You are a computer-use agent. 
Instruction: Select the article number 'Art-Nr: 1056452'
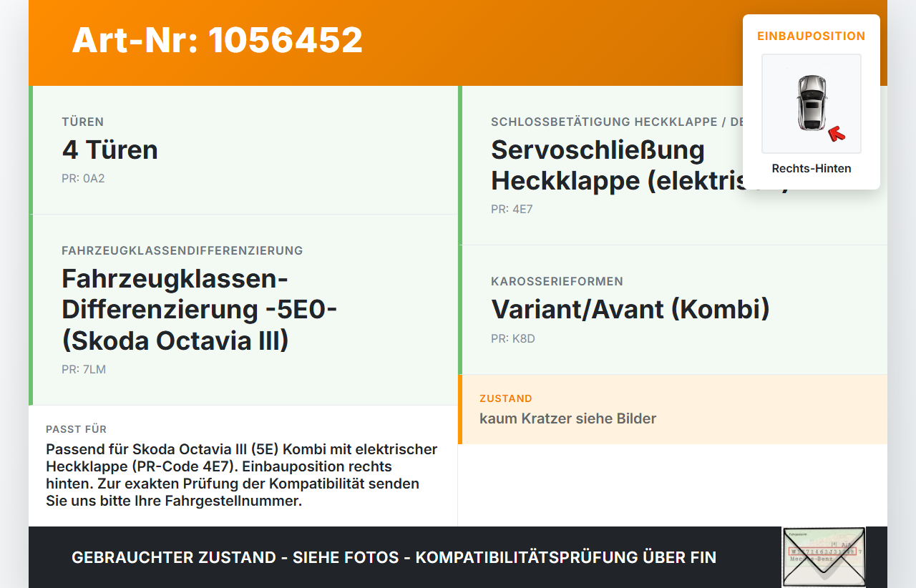pyautogui.click(x=218, y=40)
